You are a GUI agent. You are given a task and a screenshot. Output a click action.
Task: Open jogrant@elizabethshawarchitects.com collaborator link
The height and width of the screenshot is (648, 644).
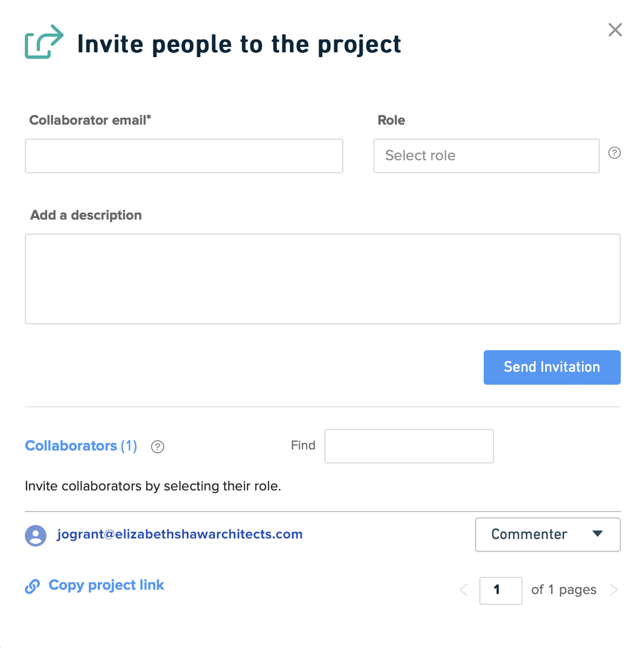click(180, 534)
